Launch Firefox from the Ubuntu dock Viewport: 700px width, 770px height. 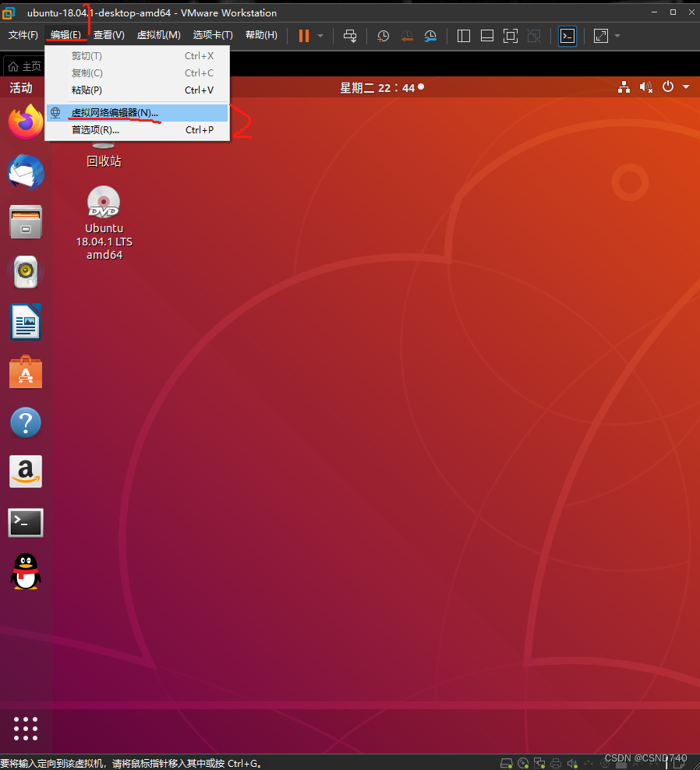coord(26,122)
